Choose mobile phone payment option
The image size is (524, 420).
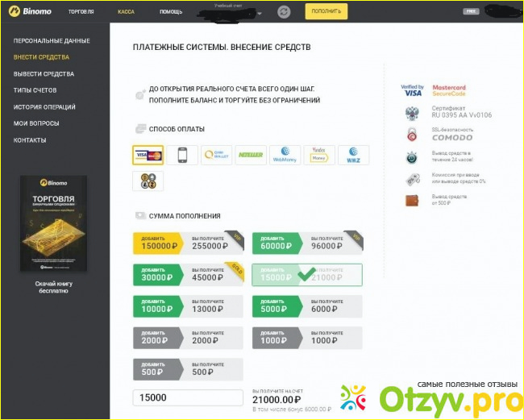coord(182,155)
